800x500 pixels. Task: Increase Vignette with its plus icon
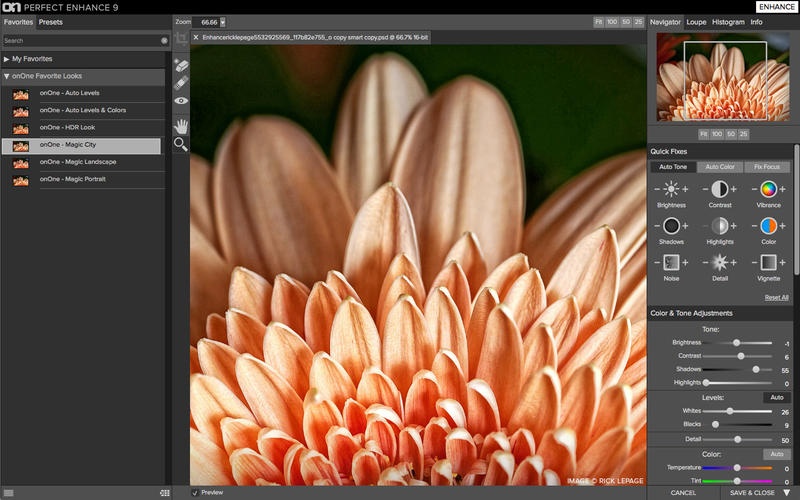tap(782, 262)
